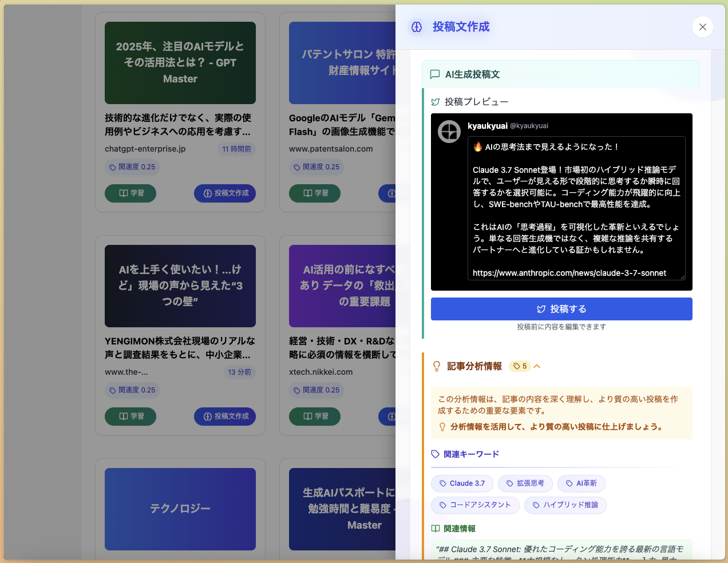The image size is (728, 563).
Task: Select the AI革新 keyword tag
Action: pyautogui.click(x=581, y=483)
